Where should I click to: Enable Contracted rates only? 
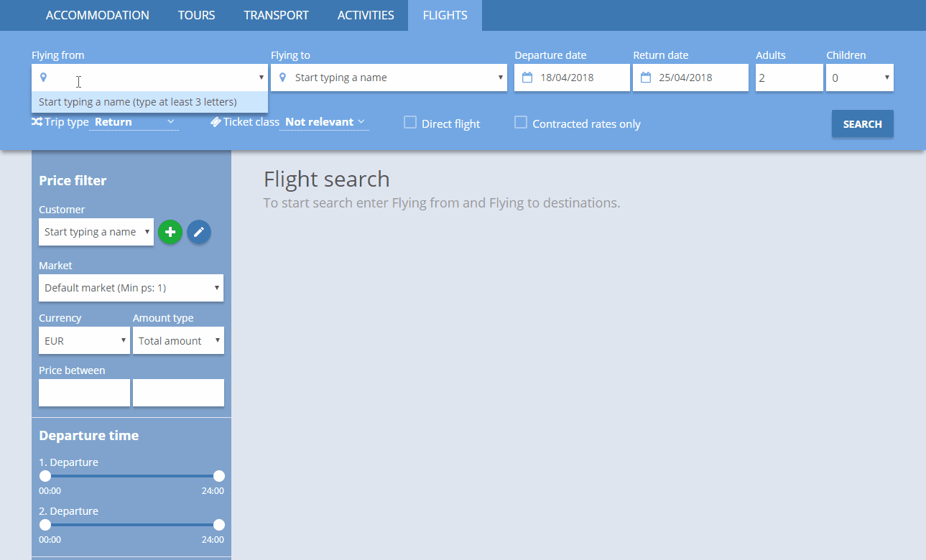click(520, 122)
